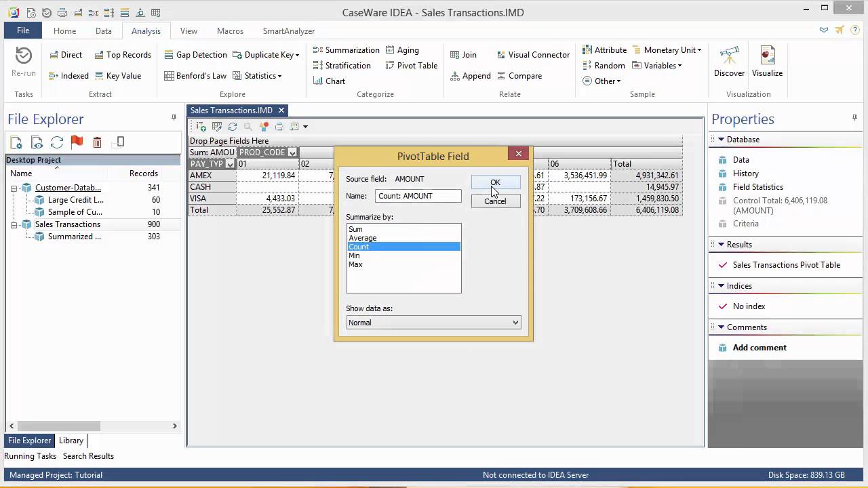Open the File menu
The width and height of the screenshot is (868, 488).
(23, 30)
